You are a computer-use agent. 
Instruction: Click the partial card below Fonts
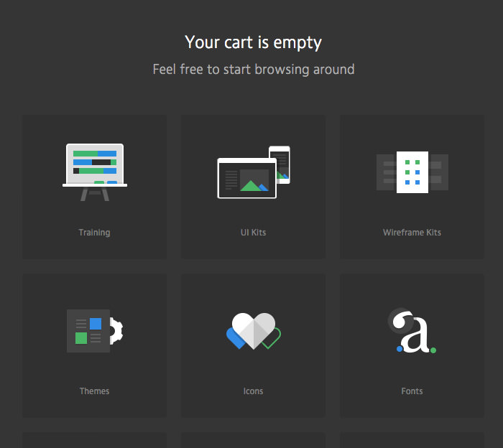click(x=412, y=440)
